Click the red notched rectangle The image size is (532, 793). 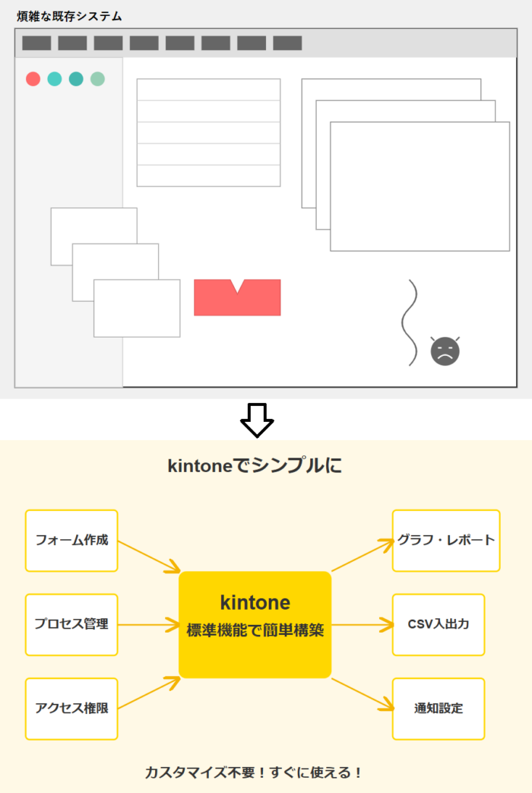click(x=237, y=297)
